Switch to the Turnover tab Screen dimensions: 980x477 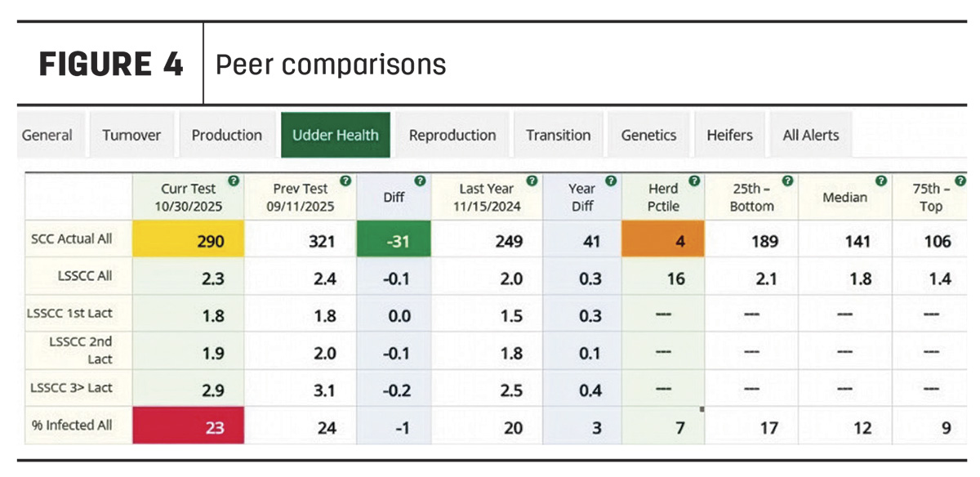point(131,136)
